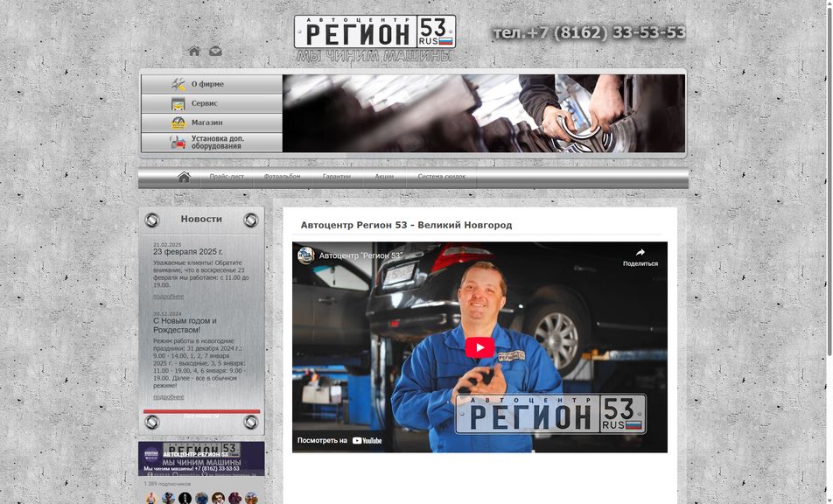This screenshot has width=833, height=504.
Task: Click the phone number +7 (8162) 33-53-53
Action: (x=590, y=33)
